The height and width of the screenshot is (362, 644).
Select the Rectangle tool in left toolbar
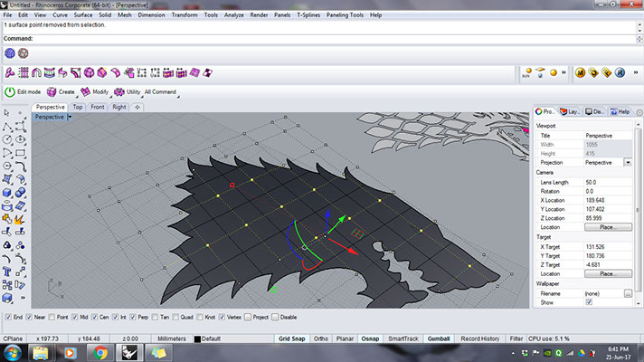[x=20, y=153]
